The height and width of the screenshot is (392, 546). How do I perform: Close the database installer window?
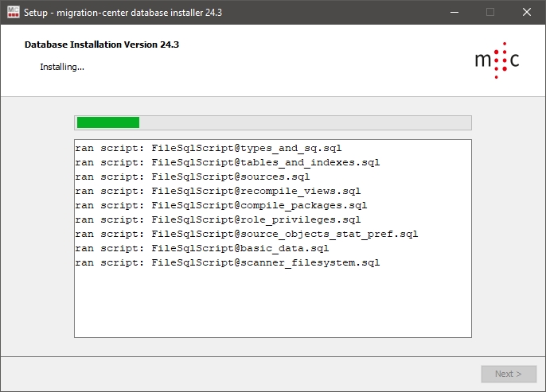(527, 12)
